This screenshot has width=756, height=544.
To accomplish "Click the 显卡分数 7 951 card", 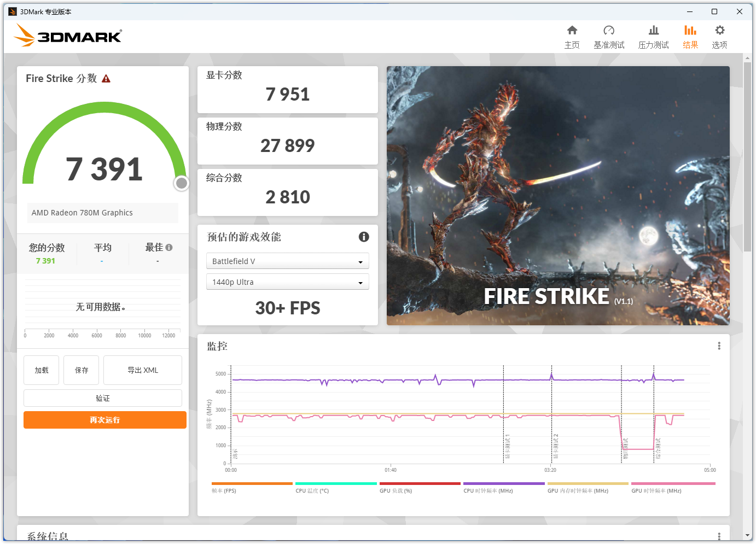I will [288, 90].
